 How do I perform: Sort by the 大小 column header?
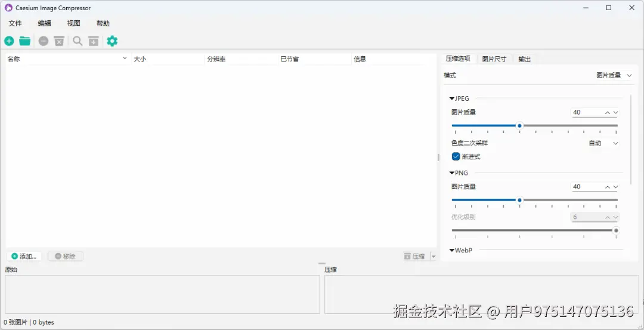168,59
